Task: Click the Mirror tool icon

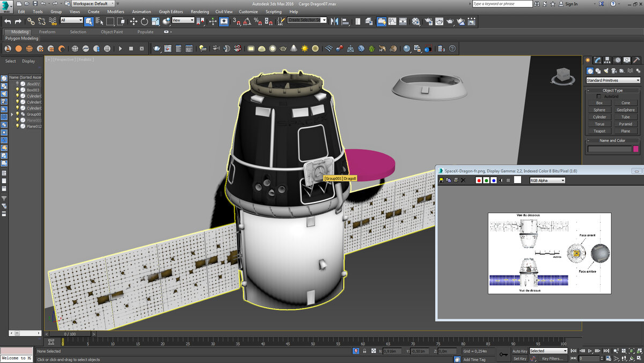Action: (335, 21)
